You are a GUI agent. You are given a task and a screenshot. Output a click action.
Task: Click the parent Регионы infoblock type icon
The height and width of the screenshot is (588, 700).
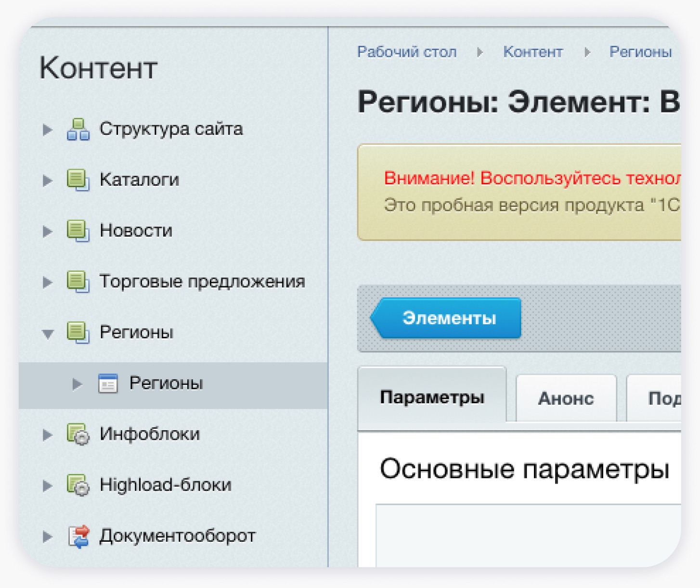point(78,332)
